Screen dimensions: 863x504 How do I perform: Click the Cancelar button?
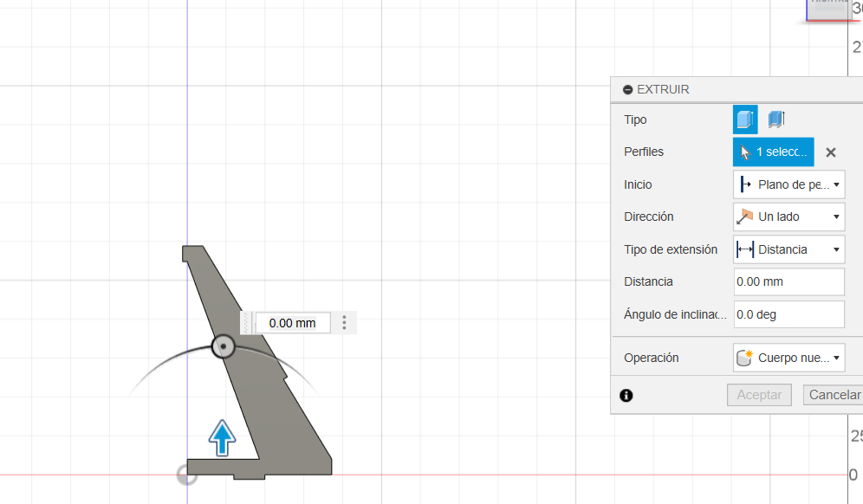point(834,395)
